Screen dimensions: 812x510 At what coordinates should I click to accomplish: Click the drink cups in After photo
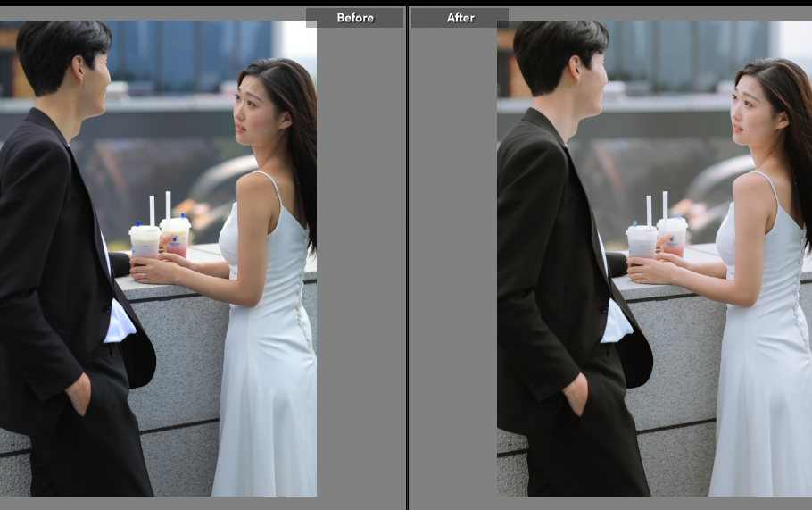(657, 238)
